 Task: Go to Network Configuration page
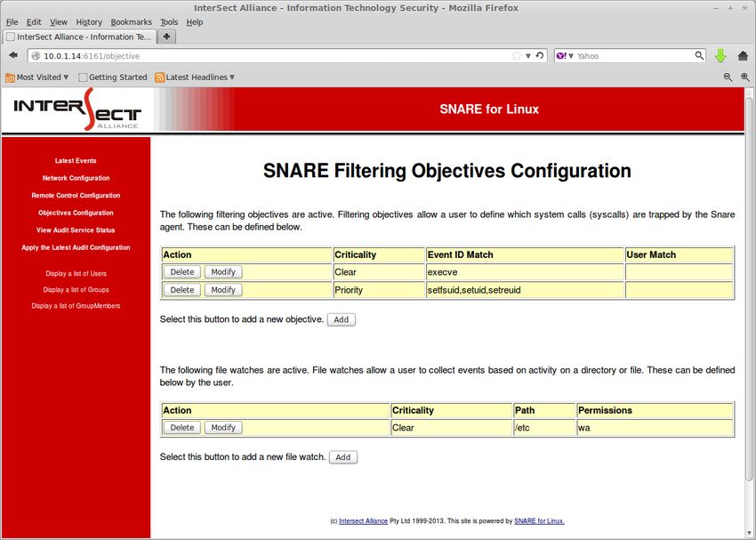(x=76, y=178)
